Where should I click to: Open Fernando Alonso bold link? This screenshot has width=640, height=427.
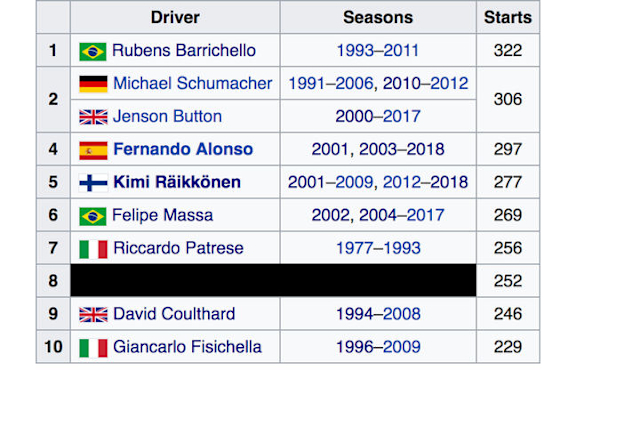(x=183, y=149)
